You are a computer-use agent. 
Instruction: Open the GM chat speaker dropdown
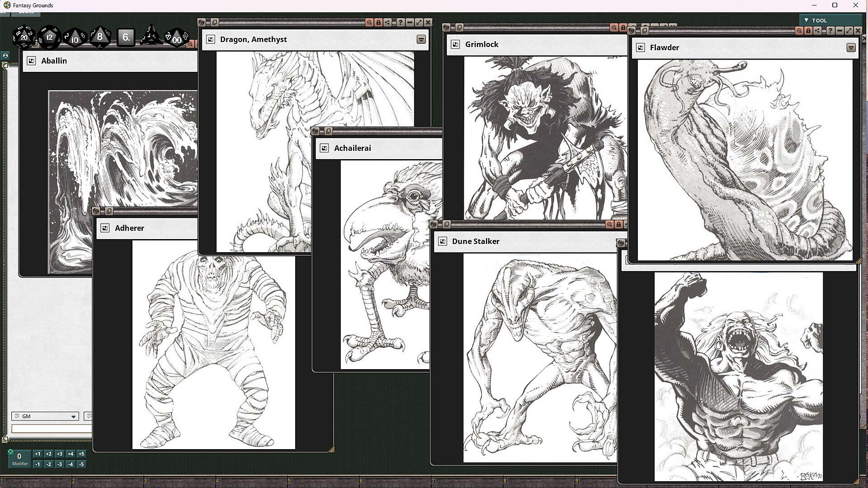[x=73, y=417]
